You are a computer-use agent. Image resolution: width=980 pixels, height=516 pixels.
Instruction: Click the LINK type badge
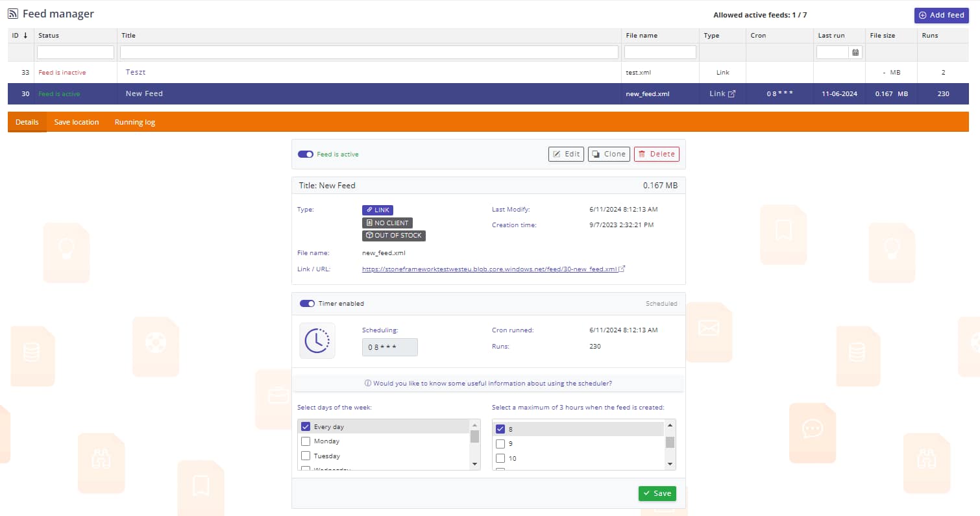[x=377, y=210]
